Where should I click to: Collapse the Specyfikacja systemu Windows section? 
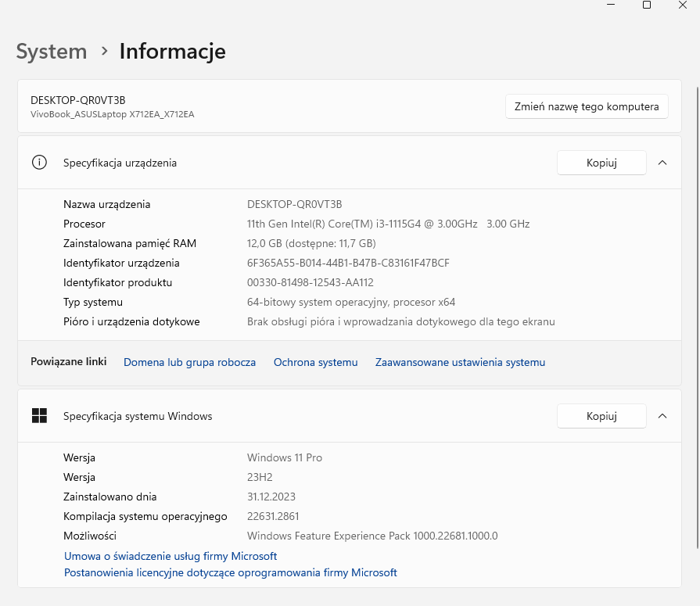(x=662, y=416)
